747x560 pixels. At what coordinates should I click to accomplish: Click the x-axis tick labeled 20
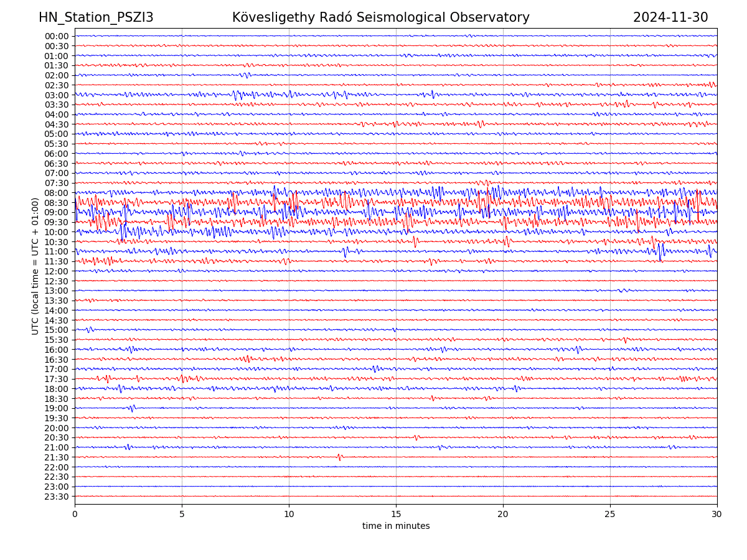click(x=503, y=515)
